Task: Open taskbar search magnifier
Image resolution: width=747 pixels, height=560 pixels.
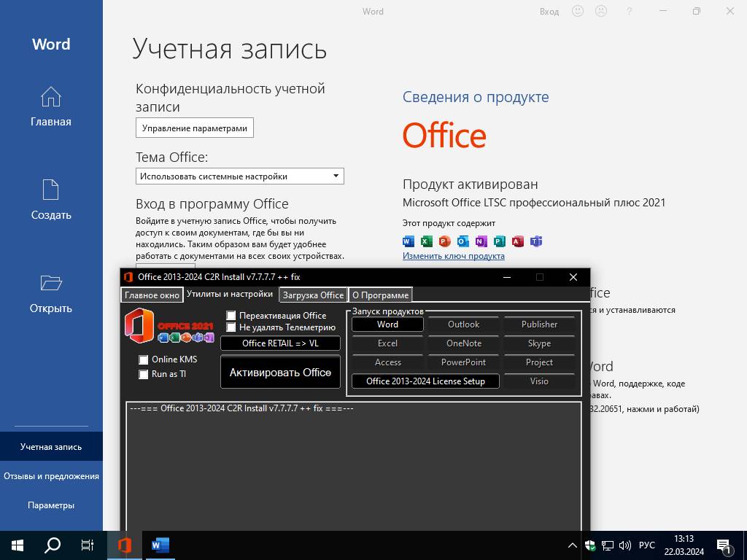Action: pyautogui.click(x=53, y=545)
